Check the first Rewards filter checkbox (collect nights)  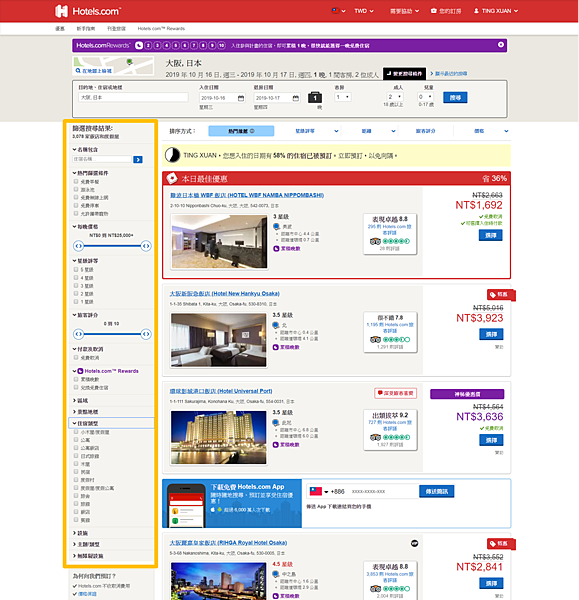click(x=76, y=379)
